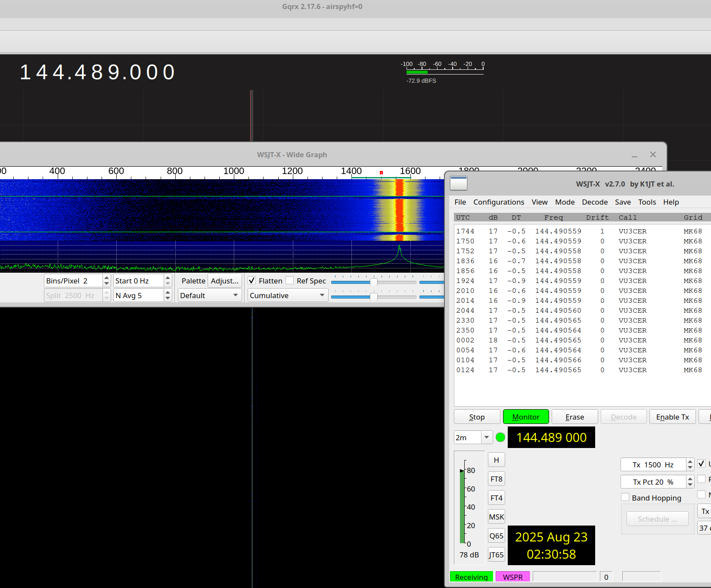Click the lower zero slider handle in Wide Graph
Image resolution: width=711 pixels, height=588 pixels.
374,297
